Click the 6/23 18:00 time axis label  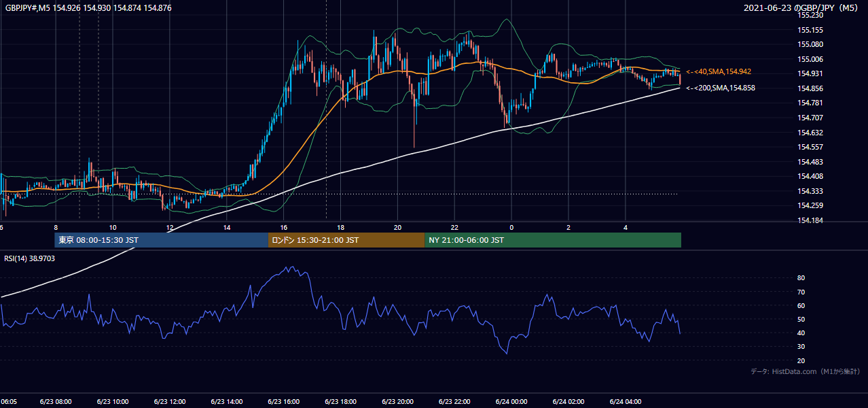[341, 402]
